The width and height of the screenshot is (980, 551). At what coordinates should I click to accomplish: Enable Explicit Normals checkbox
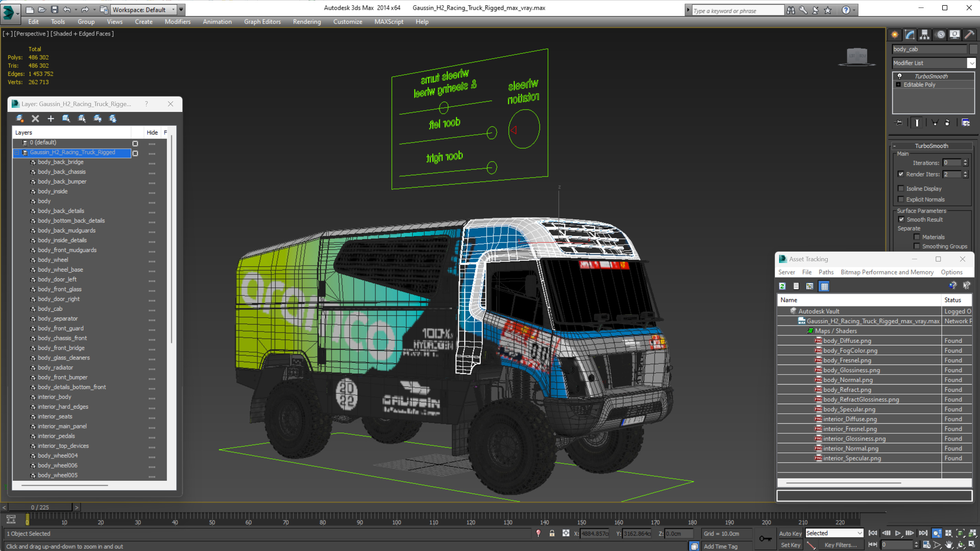click(x=901, y=199)
